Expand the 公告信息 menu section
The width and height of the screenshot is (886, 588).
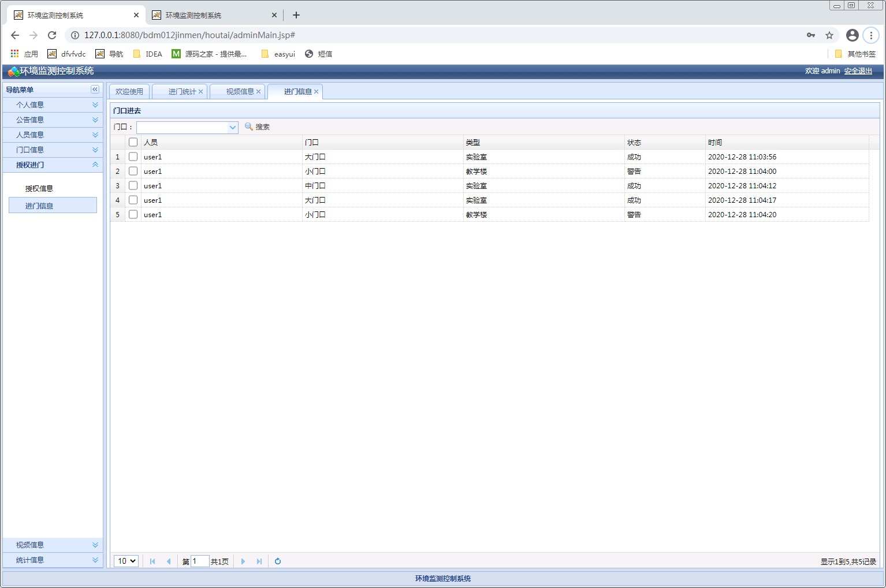(53, 120)
